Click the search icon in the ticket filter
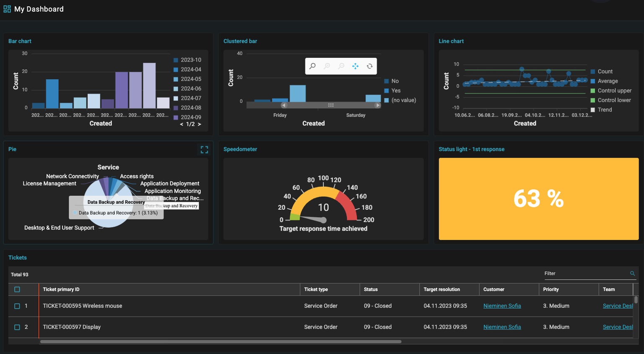 [633, 273]
